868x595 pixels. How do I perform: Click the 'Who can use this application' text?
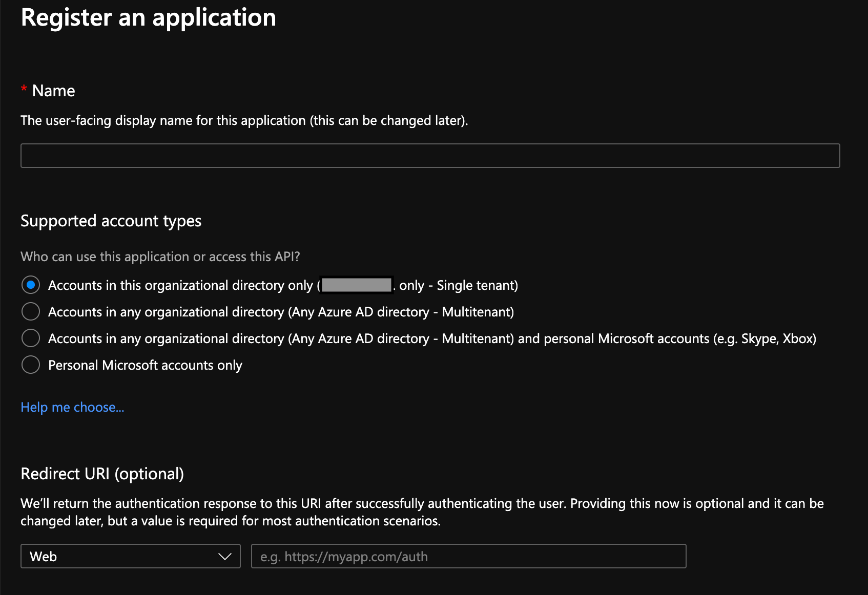tap(160, 257)
